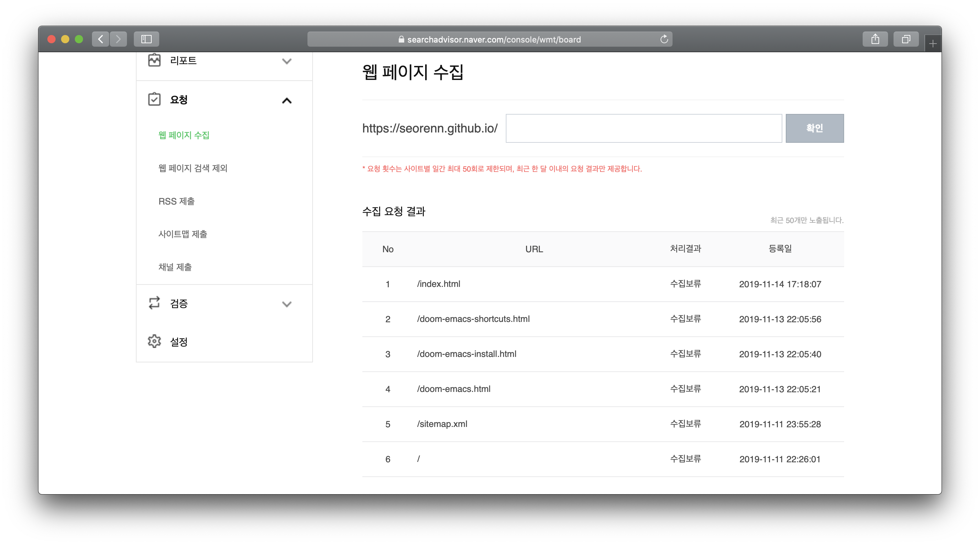
Task: Open the 사이트맵 제출 menu item
Action: (183, 234)
